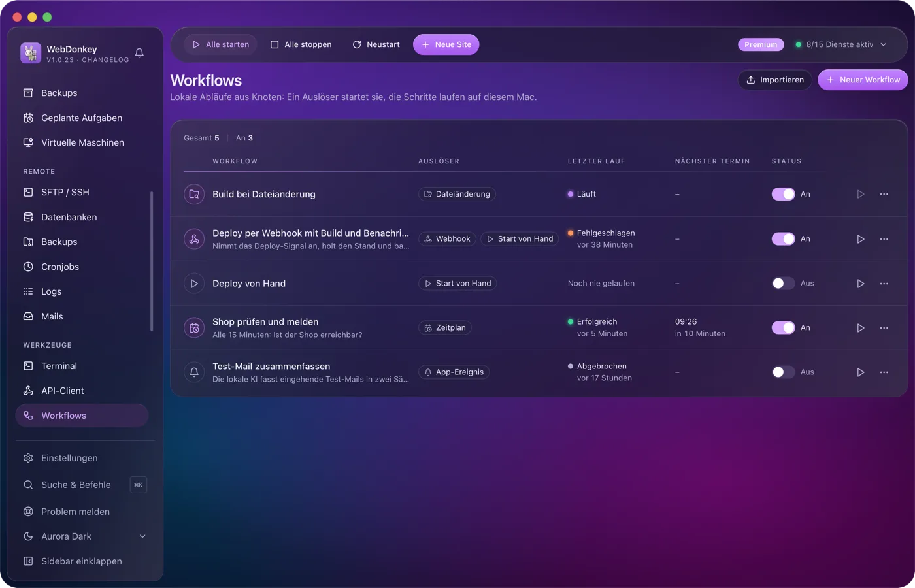Open more options for Shop prüfen und melden

(x=884, y=328)
